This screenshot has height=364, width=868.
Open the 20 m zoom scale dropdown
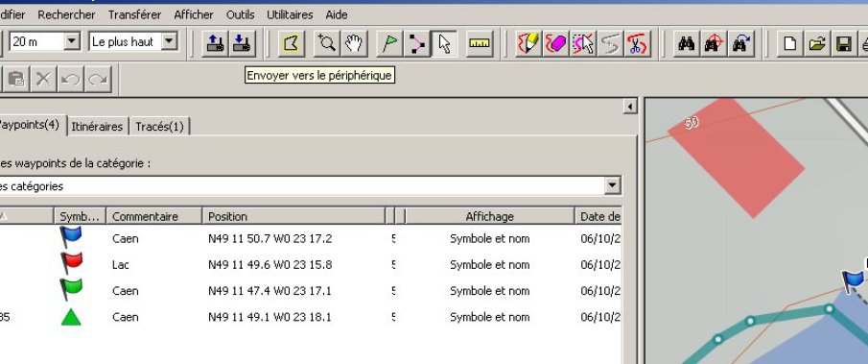72,41
